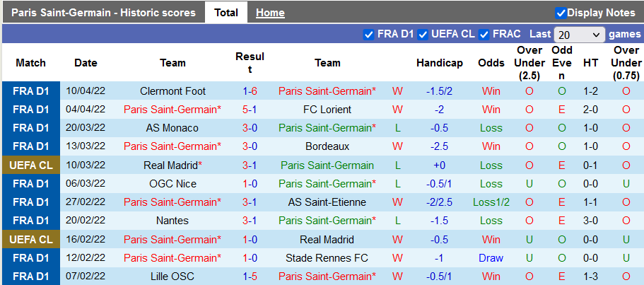This screenshot has height=285, width=644.
Task: Click the Handicap column header
Action: (439, 63)
